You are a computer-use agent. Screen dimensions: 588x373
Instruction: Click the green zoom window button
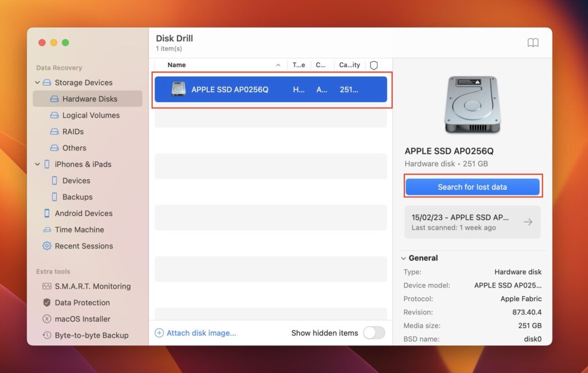(65, 42)
